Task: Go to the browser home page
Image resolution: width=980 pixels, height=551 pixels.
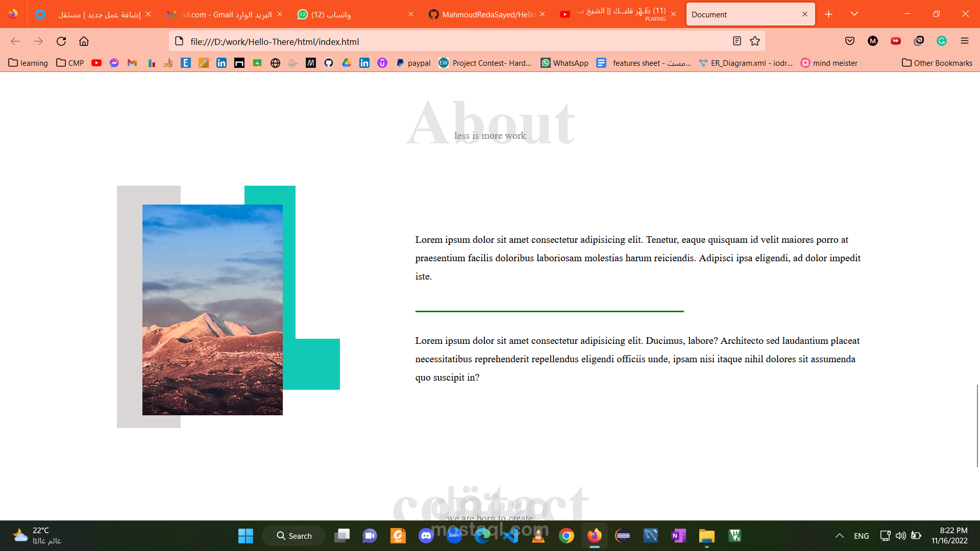Action: click(x=84, y=41)
